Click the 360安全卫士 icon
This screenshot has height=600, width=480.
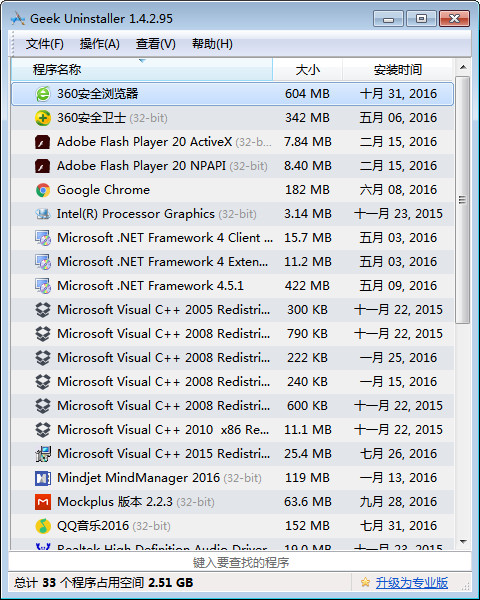pos(43,118)
